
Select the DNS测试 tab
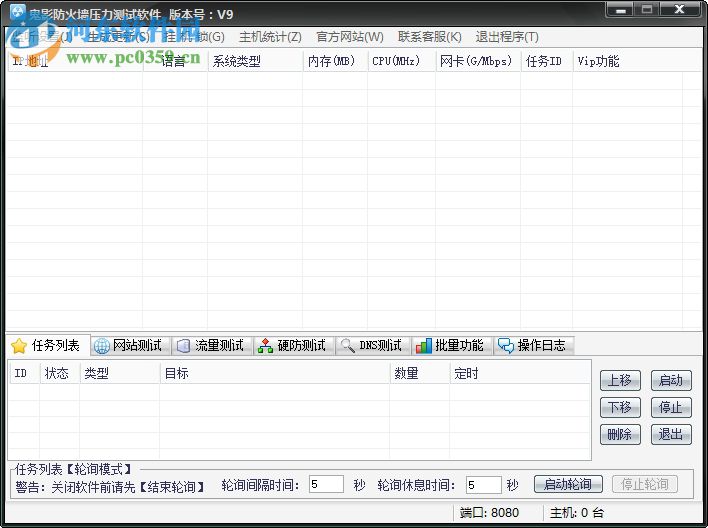[373, 346]
